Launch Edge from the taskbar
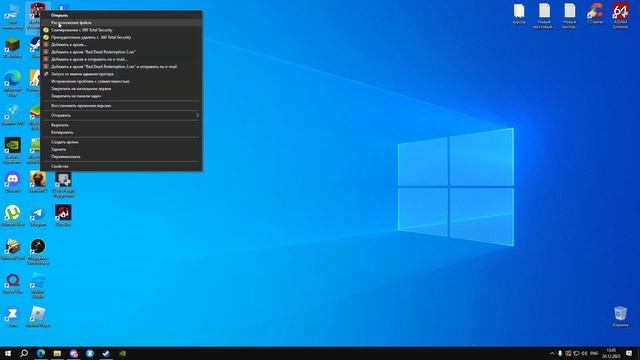640x360 pixels. (41, 353)
